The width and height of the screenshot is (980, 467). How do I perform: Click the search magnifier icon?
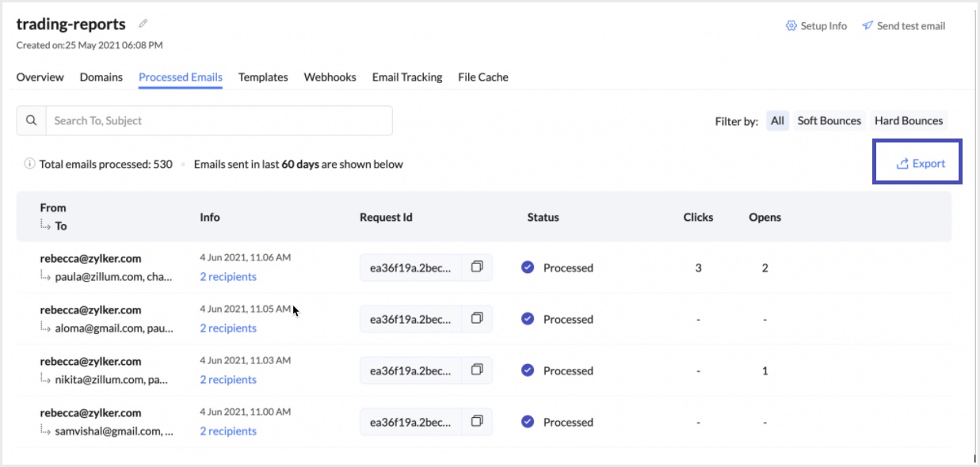(x=31, y=120)
